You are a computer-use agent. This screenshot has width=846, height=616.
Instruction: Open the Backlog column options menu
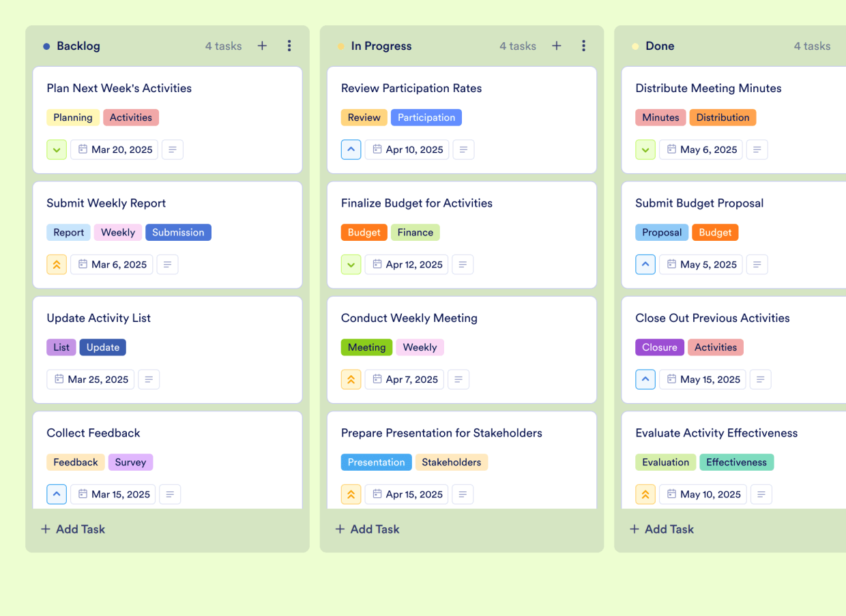(x=289, y=46)
